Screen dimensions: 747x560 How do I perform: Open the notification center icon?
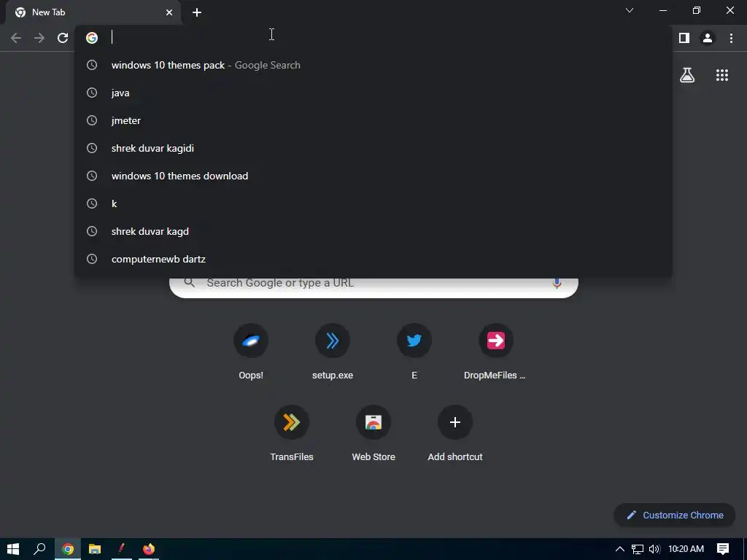pyautogui.click(x=723, y=549)
